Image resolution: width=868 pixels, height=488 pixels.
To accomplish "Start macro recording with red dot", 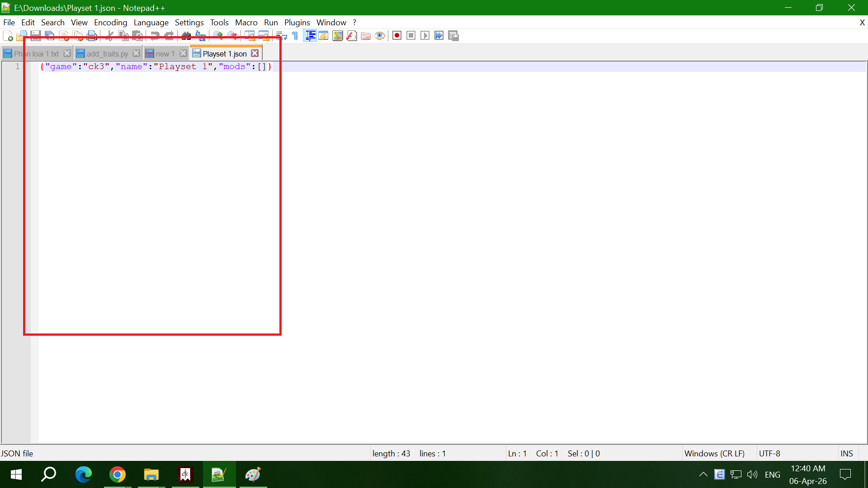I will (x=397, y=36).
